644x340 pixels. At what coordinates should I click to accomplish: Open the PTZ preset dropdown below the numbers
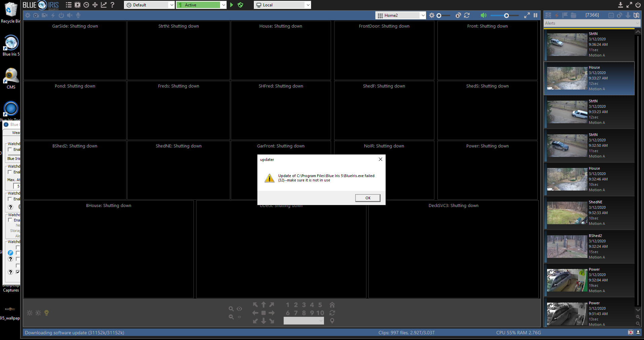[304, 321]
